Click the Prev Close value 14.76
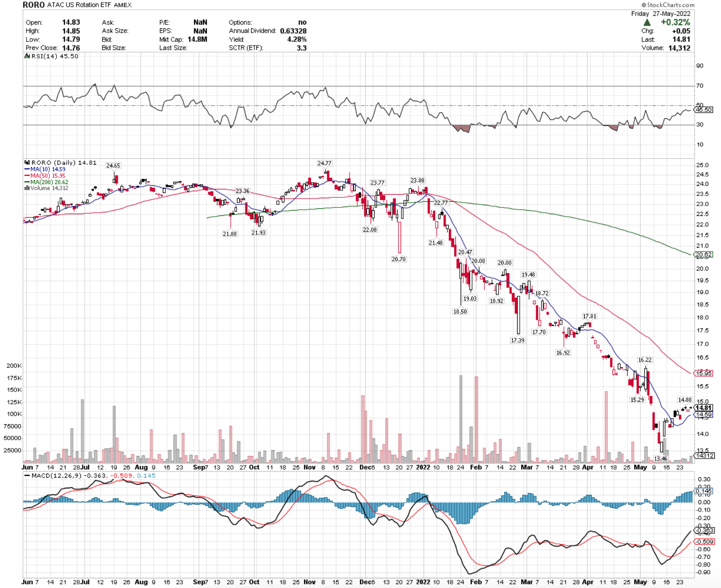The height and width of the screenshot is (588, 721). 71,48
